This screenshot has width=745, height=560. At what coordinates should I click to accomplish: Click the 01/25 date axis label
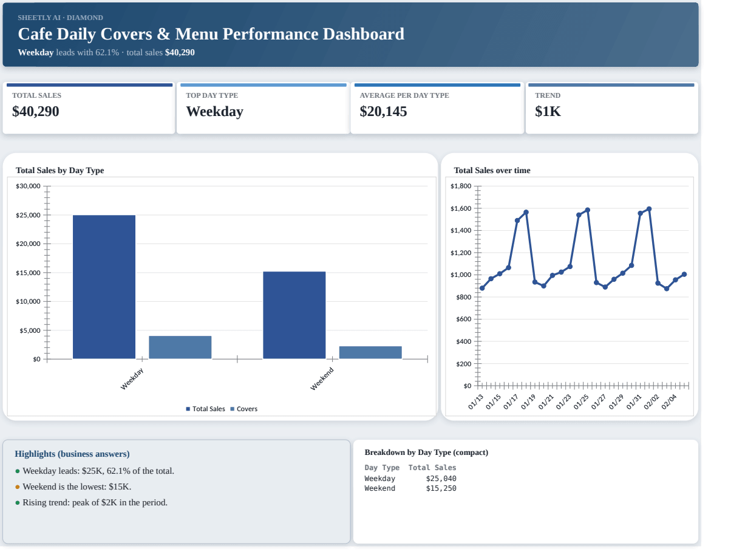point(582,401)
